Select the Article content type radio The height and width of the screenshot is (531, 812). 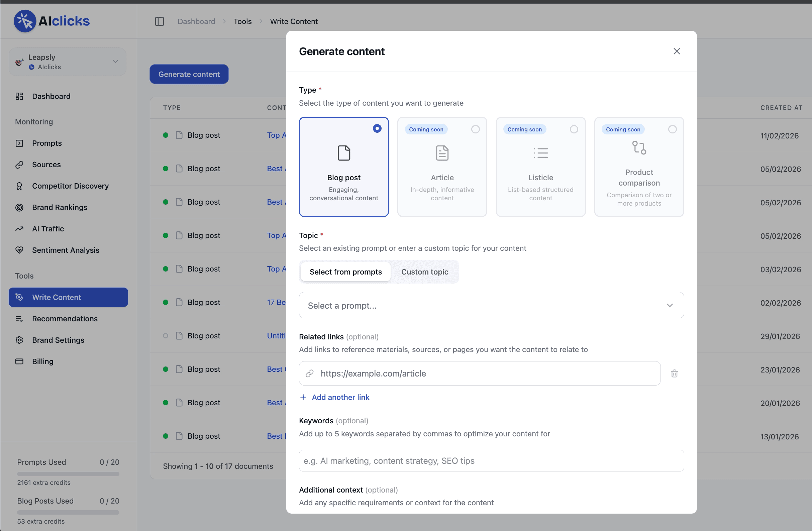coord(475,129)
